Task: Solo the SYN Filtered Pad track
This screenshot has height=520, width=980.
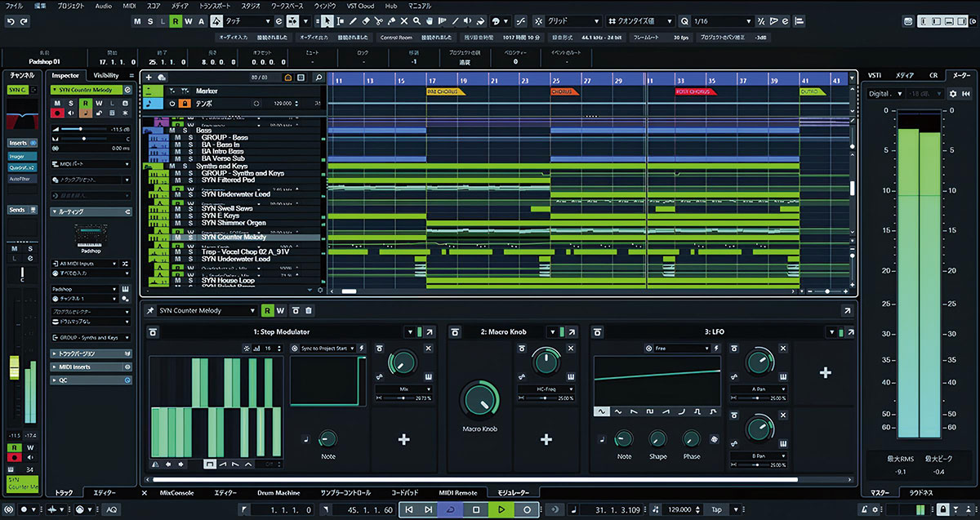Action: [x=189, y=180]
